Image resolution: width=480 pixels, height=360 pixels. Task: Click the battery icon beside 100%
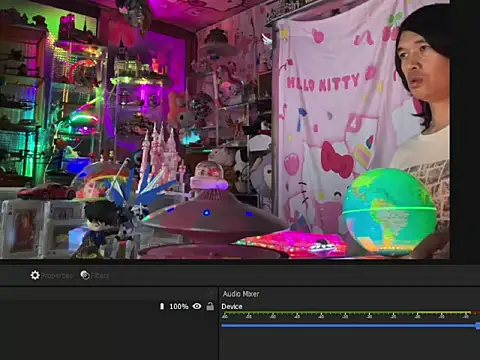pos(162,306)
